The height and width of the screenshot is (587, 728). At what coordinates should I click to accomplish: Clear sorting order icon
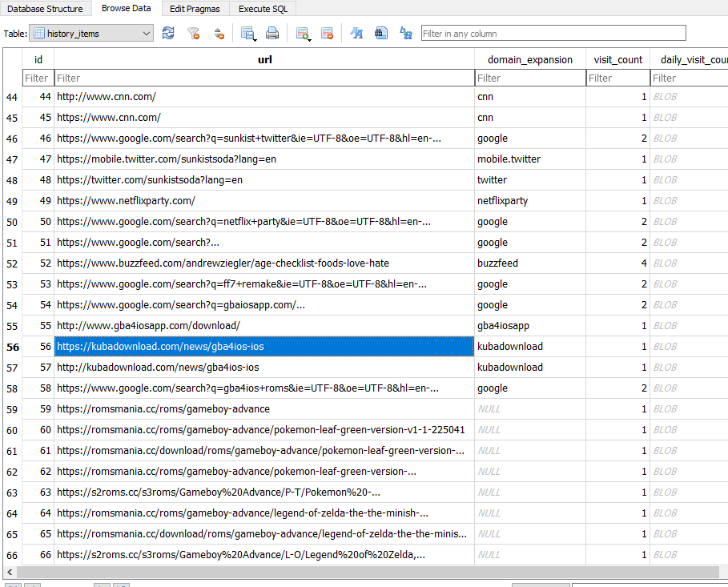218,33
